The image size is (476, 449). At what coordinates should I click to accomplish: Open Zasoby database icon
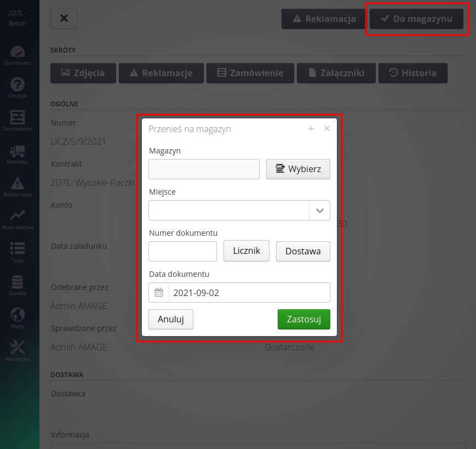tap(18, 283)
